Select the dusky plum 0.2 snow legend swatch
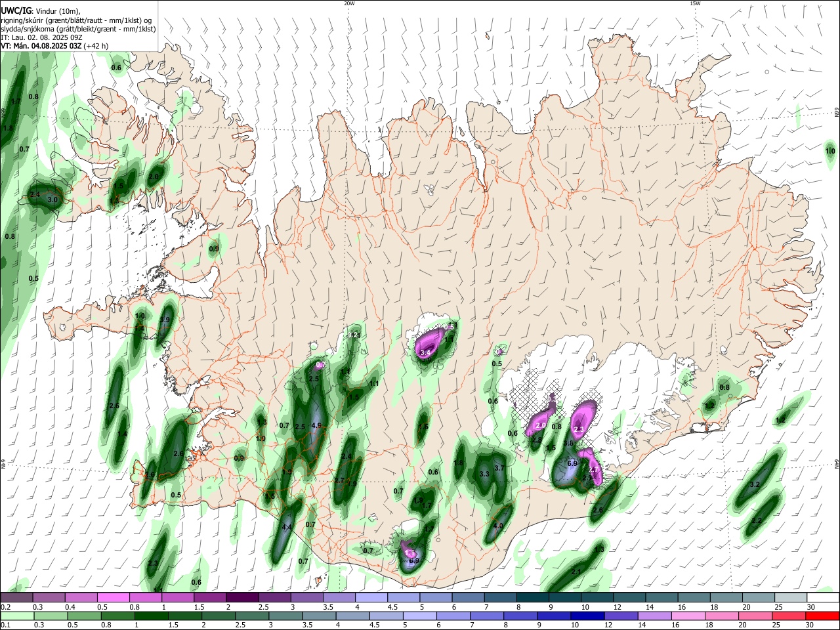This screenshot has height=630, width=840. [16, 597]
